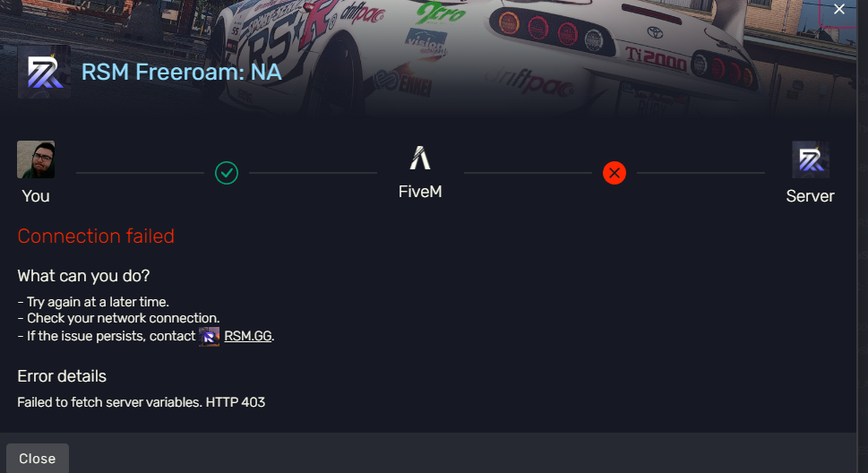Dismiss the dialog with the Close button

coord(38,458)
